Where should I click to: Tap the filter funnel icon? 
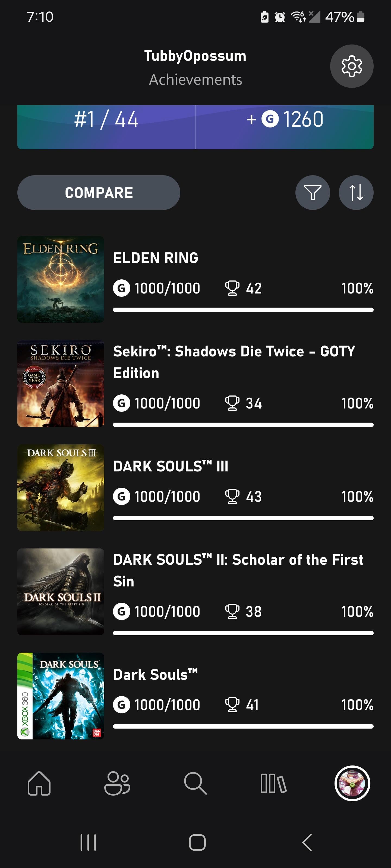point(313,192)
